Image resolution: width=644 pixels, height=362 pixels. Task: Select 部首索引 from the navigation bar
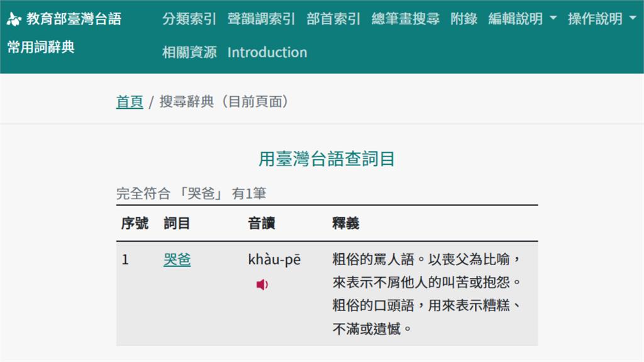(333, 19)
